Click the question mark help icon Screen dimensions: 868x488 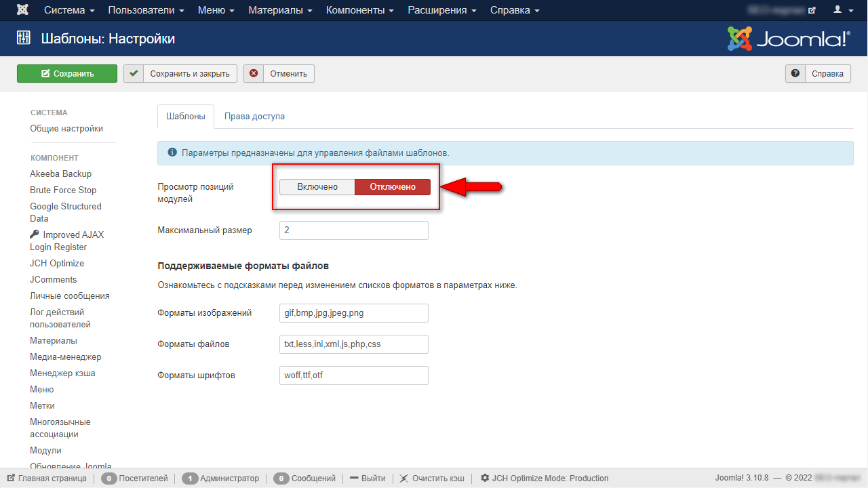[795, 74]
